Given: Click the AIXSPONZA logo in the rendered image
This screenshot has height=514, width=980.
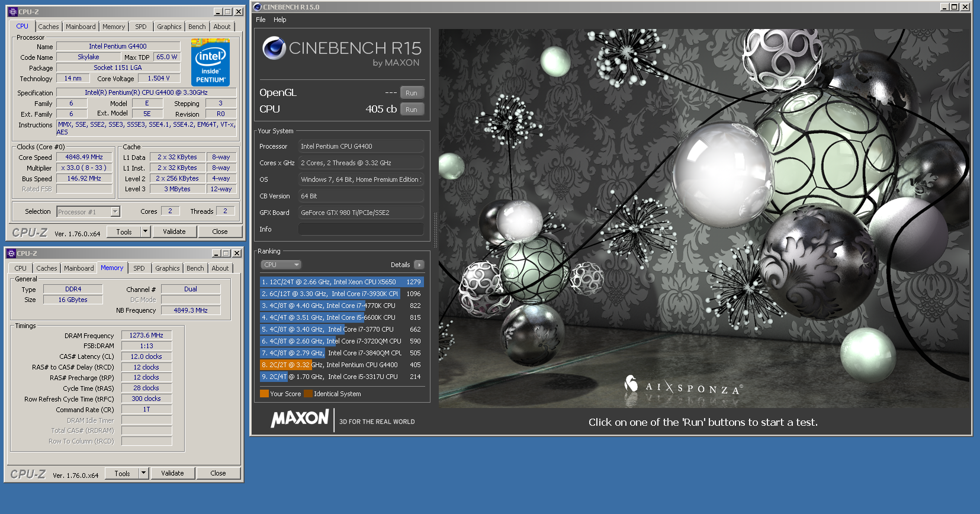Looking at the screenshot, I should click(684, 386).
